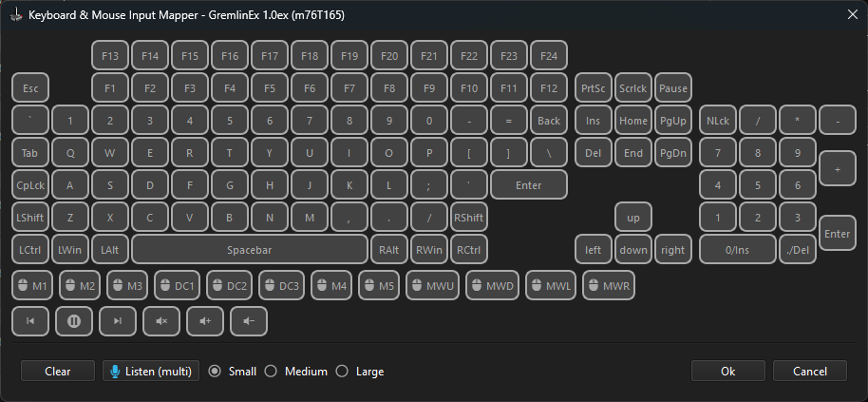Cancel the input mapper dialog

coord(810,372)
